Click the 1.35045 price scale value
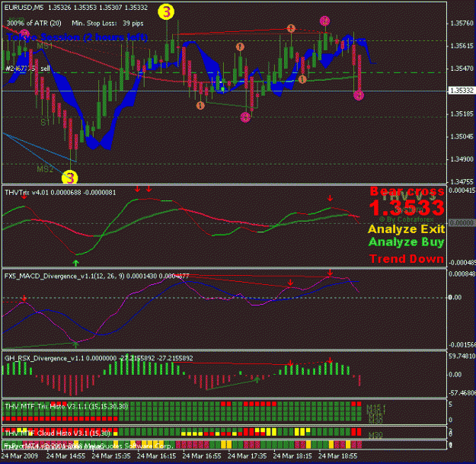The image size is (476, 464). [462, 136]
